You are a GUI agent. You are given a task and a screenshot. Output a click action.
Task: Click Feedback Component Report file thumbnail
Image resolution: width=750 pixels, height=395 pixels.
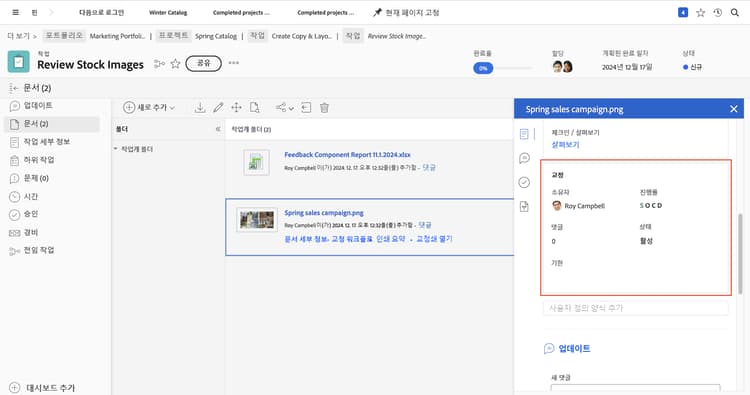point(256,163)
